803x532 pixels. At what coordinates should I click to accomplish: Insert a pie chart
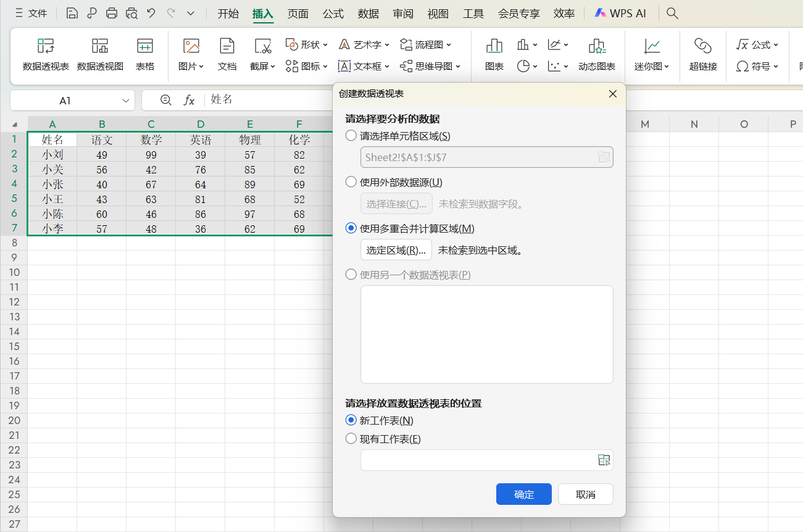pyautogui.click(x=523, y=66)
